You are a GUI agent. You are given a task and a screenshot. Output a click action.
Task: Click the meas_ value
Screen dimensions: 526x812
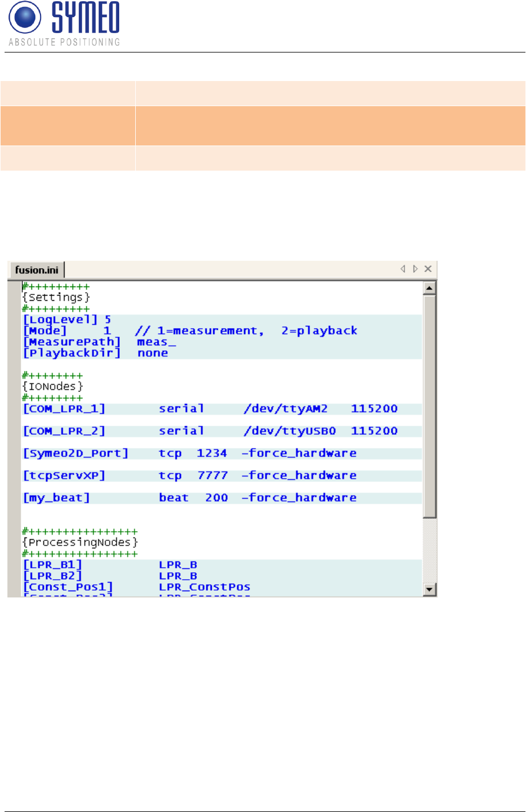(x=157, y=342)
